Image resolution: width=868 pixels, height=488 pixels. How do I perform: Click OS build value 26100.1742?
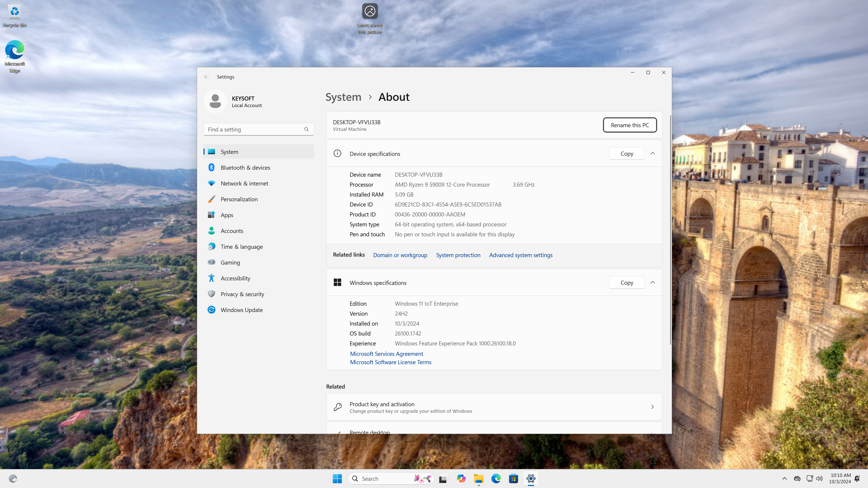[408, 333]
